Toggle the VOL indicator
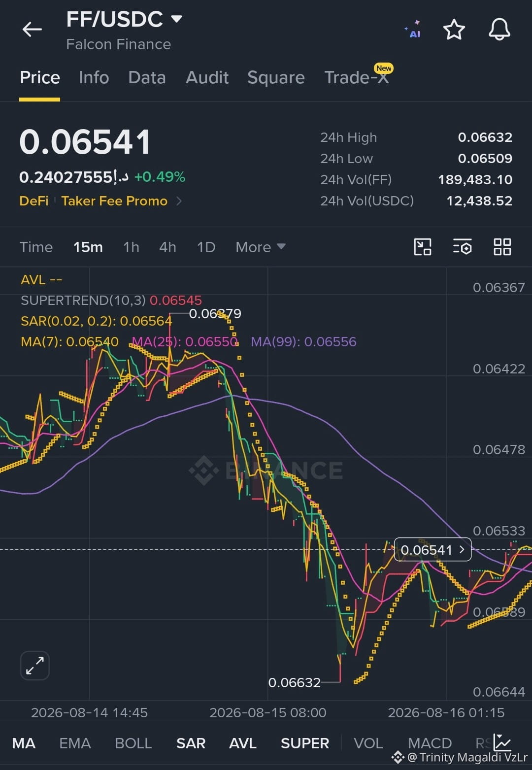532x770 pixels. tap(368, 743)
